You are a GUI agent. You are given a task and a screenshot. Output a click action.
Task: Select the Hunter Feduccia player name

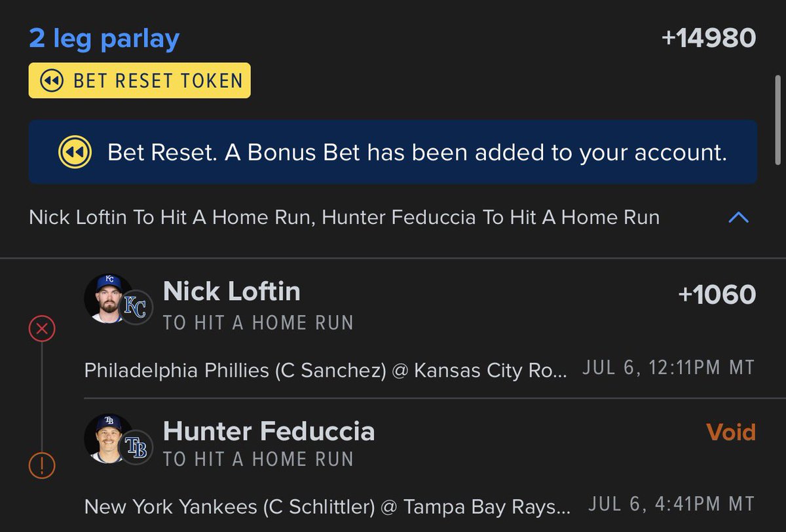[x=269, y=431]
